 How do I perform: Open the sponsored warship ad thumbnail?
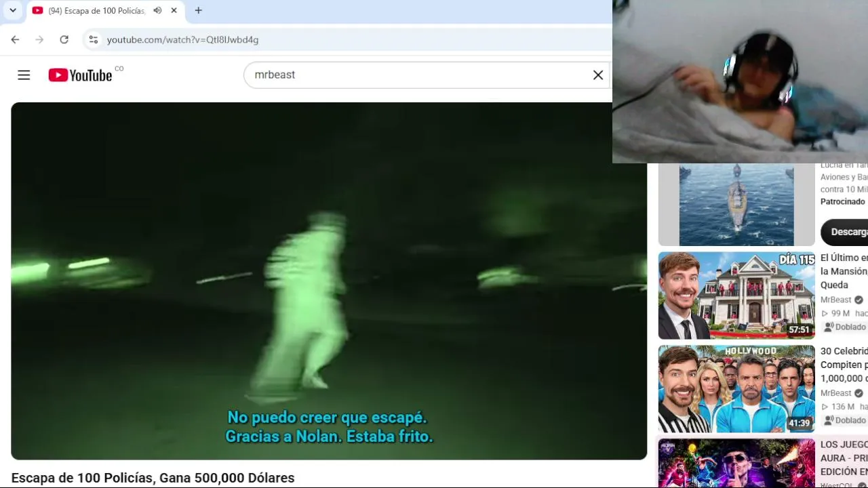(x=736, y=205)
